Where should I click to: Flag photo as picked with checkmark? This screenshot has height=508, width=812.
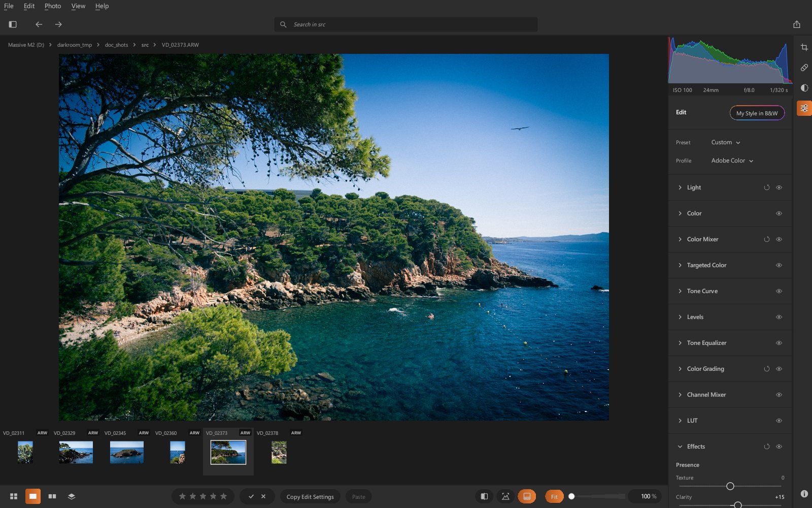(x=251, y=496)
